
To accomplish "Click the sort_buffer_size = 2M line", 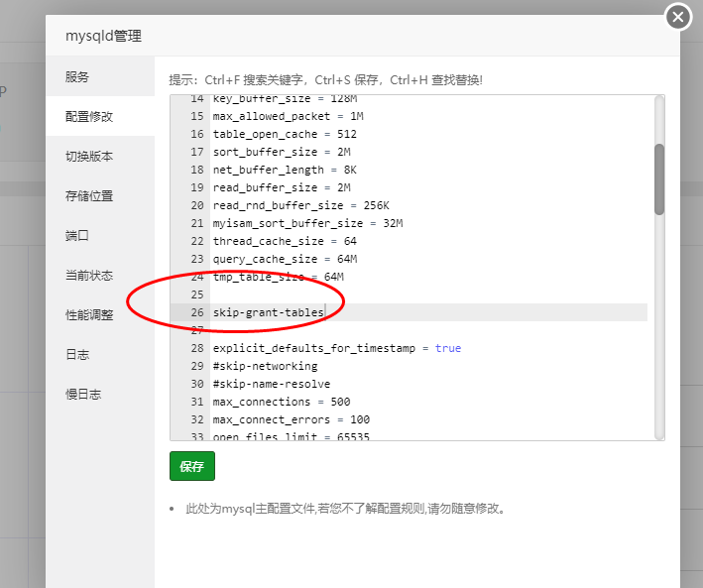I will coord(282,152).
